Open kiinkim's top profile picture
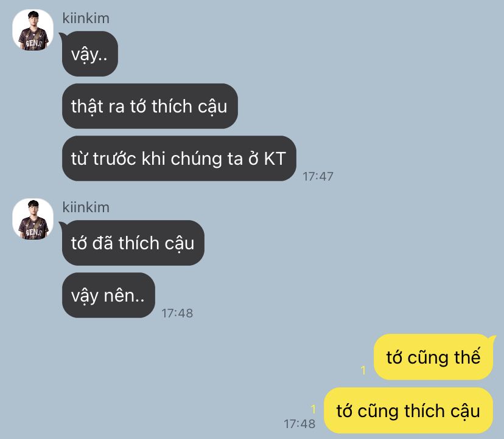 coord(33,30)
